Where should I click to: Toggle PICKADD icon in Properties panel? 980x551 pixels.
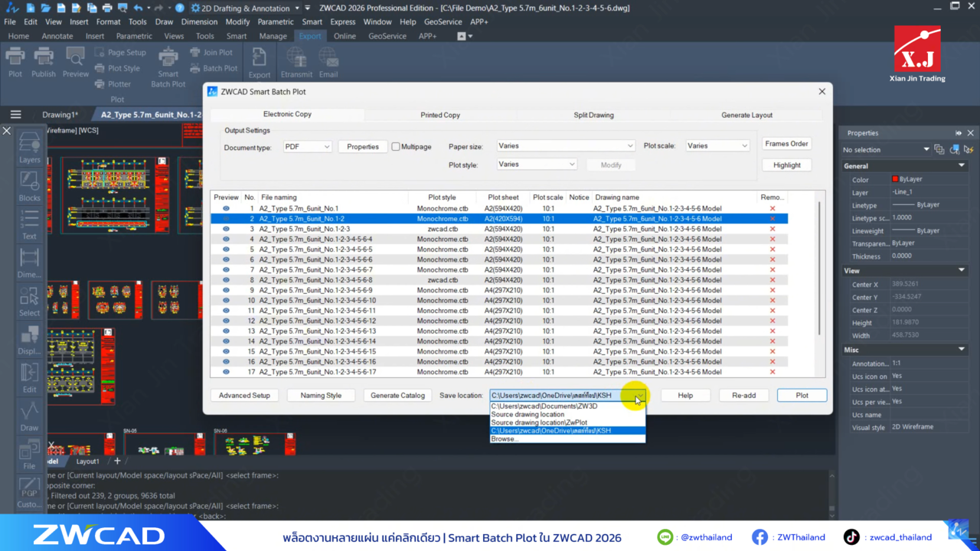point(939,150)
